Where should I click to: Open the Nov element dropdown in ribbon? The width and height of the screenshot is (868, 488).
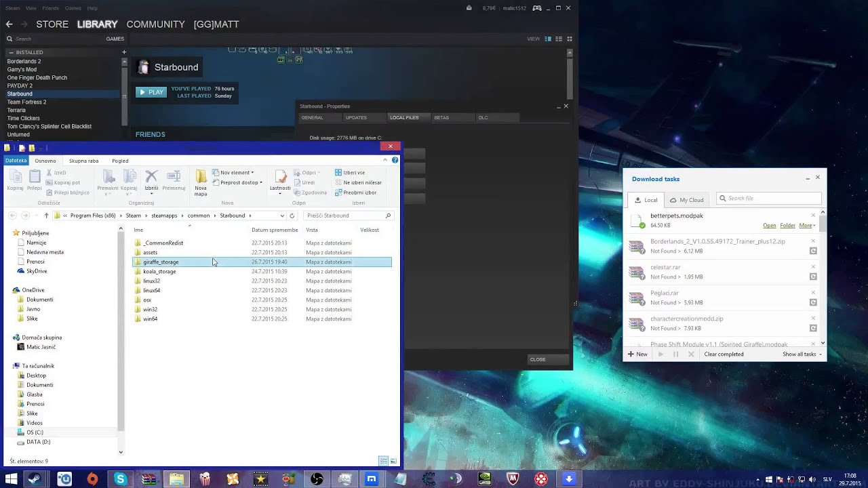233,172
